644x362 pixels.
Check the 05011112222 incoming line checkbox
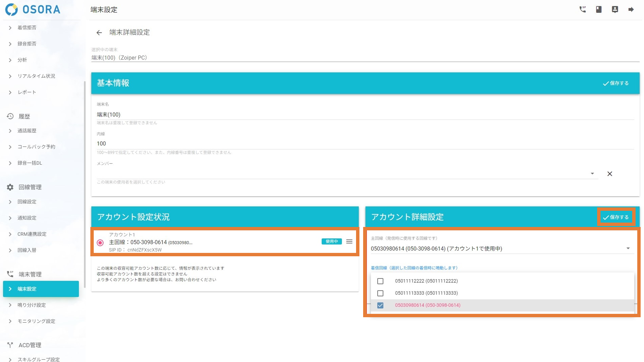click(x=380, y=281)
